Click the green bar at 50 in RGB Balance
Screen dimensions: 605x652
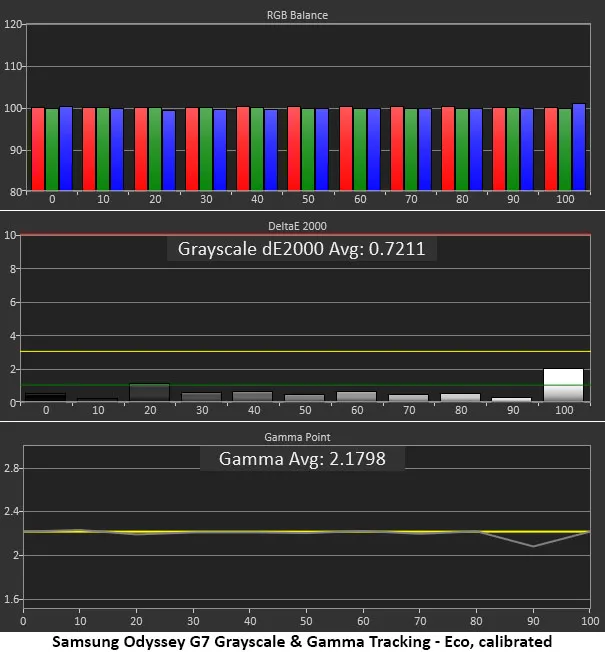click(308, 149)
